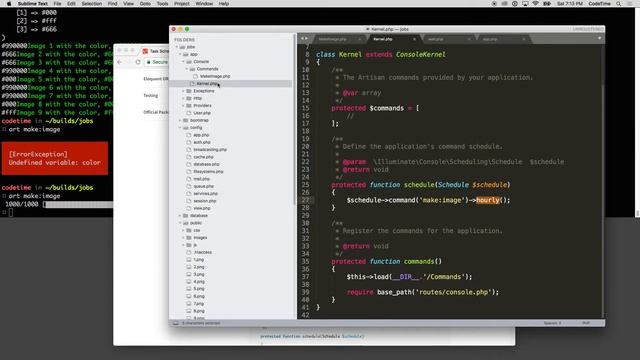Close the MakeImage.php editor tab

point(360,39)
